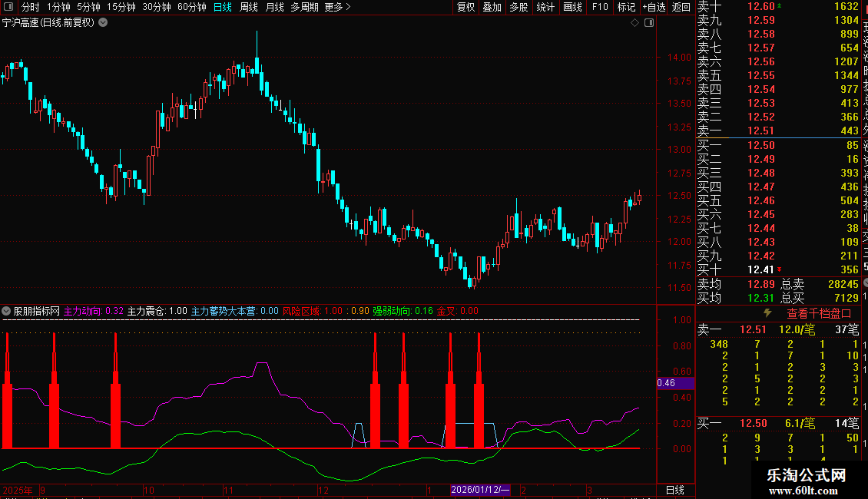Image resolution: width=868 pixels, height=499 pixels.
Task: Switch to 周线 weekly view
Action: tap(249, 7)
